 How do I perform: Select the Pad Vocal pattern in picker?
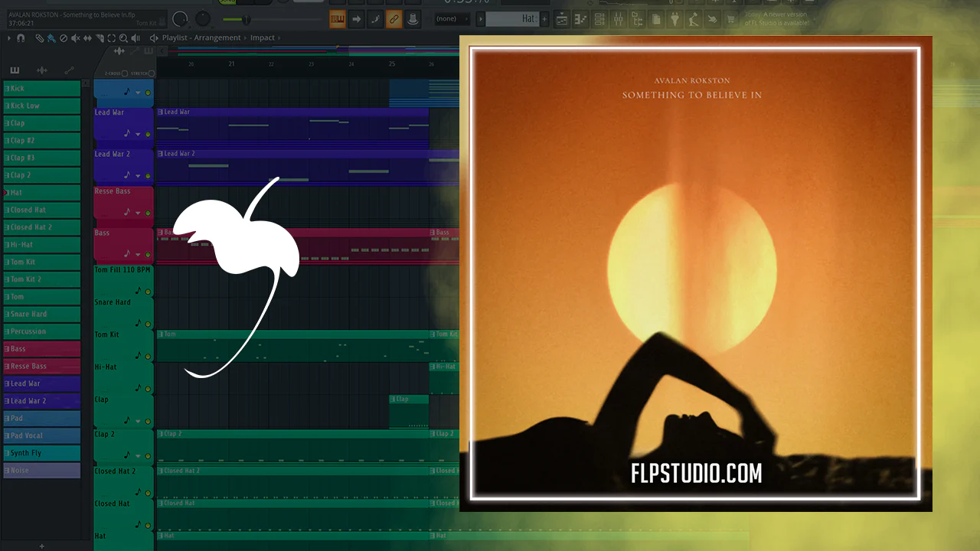tap(41, 435)
